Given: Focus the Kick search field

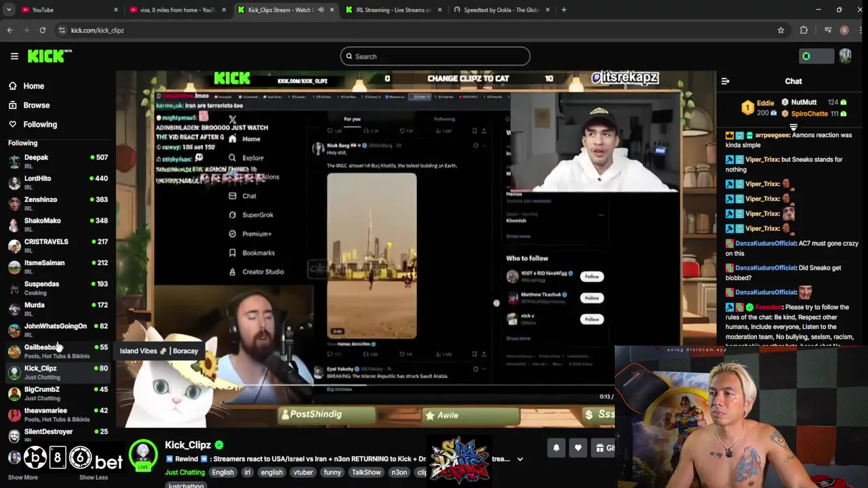Looking at the screenshot, I should [x=435, y=56].
